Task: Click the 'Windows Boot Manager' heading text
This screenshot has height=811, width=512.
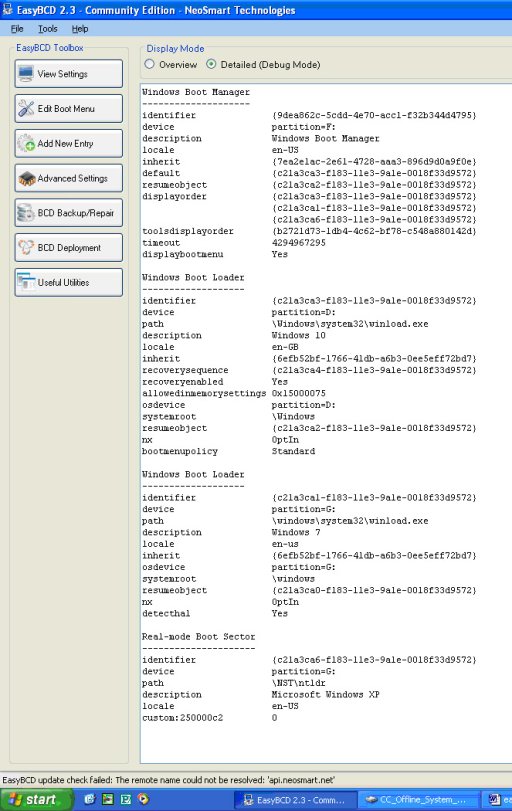Action: click(196, 92)
